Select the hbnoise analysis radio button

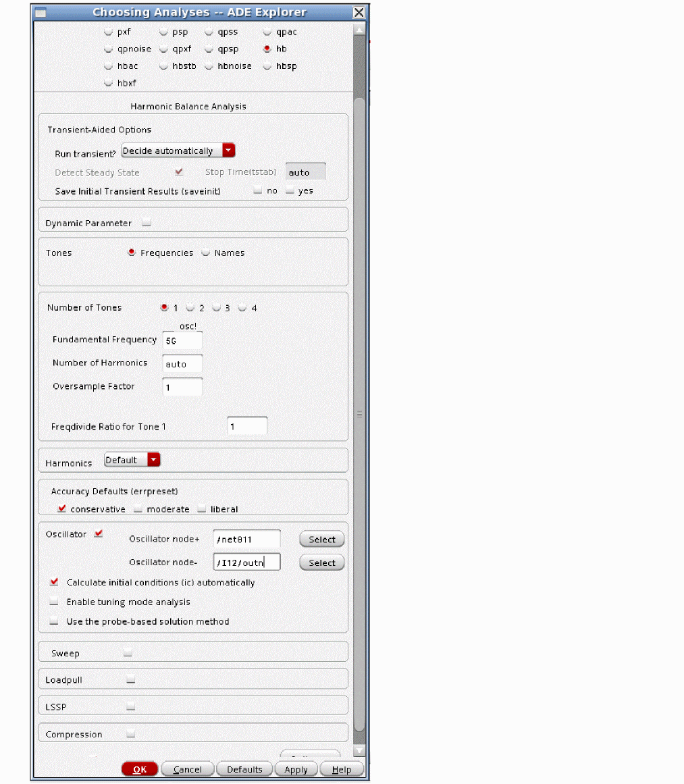point(209,66)
